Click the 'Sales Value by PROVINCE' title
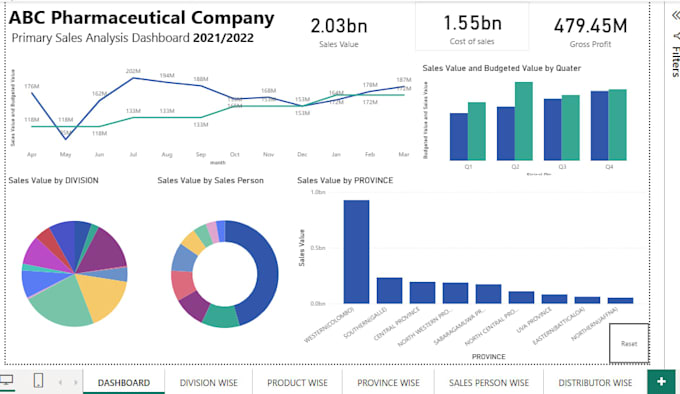This screenshot has width=680, height=394. 345,180
